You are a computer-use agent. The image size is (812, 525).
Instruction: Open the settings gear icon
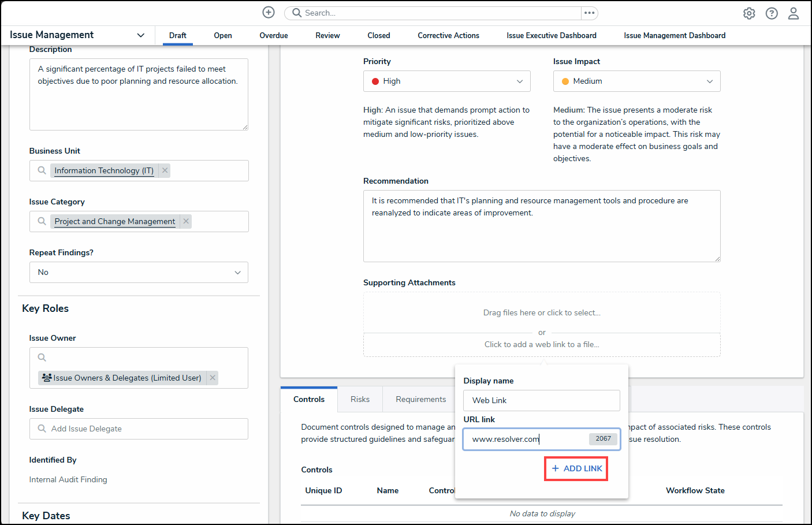pos(749,13)
